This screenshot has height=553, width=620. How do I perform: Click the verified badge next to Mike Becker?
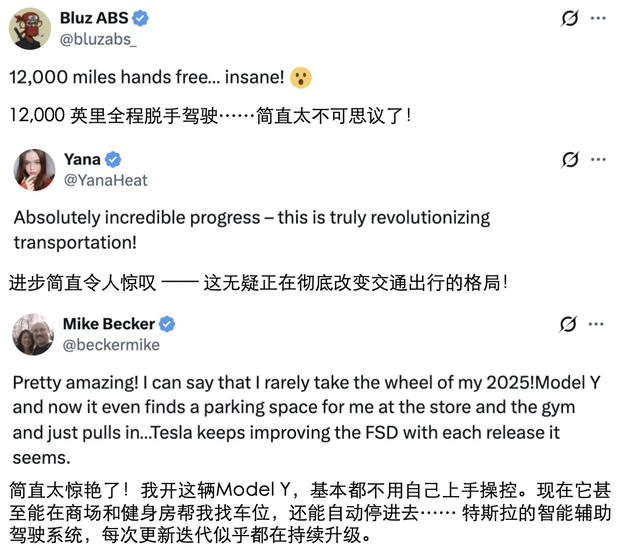[x=168, y=324]
